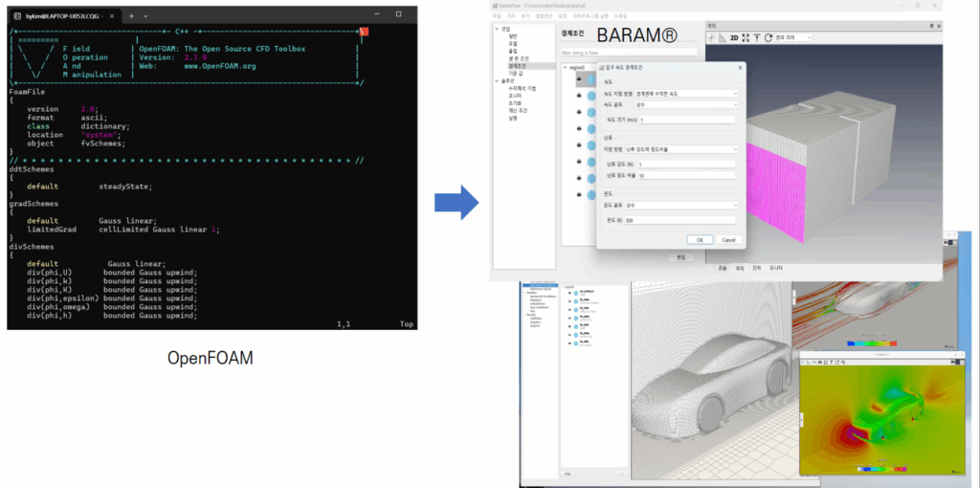This screenshot has height=488, width=980.
Task: Open the 속도 분포 dropdown
Action: click(686, 105)
